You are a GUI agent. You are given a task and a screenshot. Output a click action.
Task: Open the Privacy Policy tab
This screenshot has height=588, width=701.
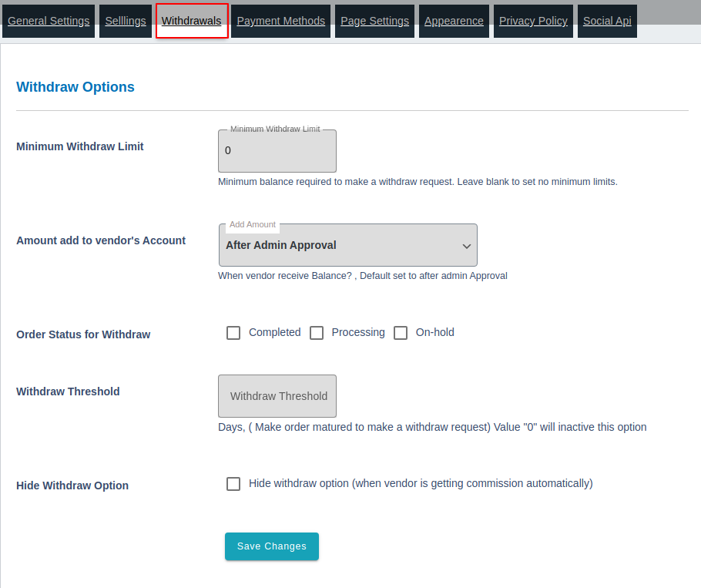533,21
